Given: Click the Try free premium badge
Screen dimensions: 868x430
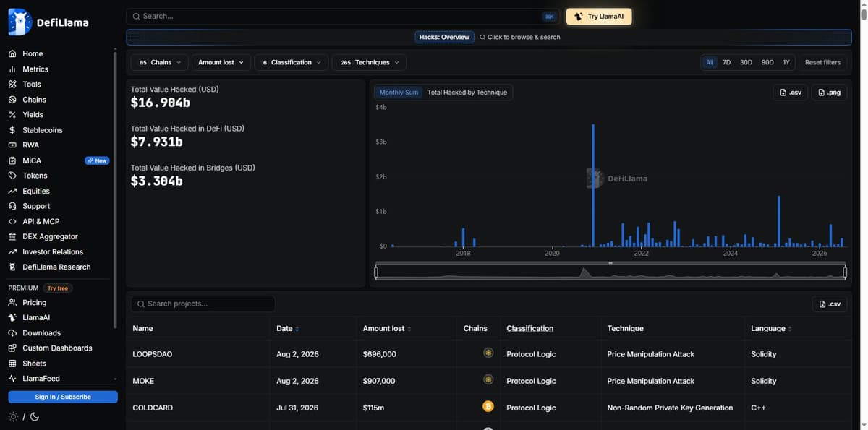Looking at the screenshot, I should [58, 288].
